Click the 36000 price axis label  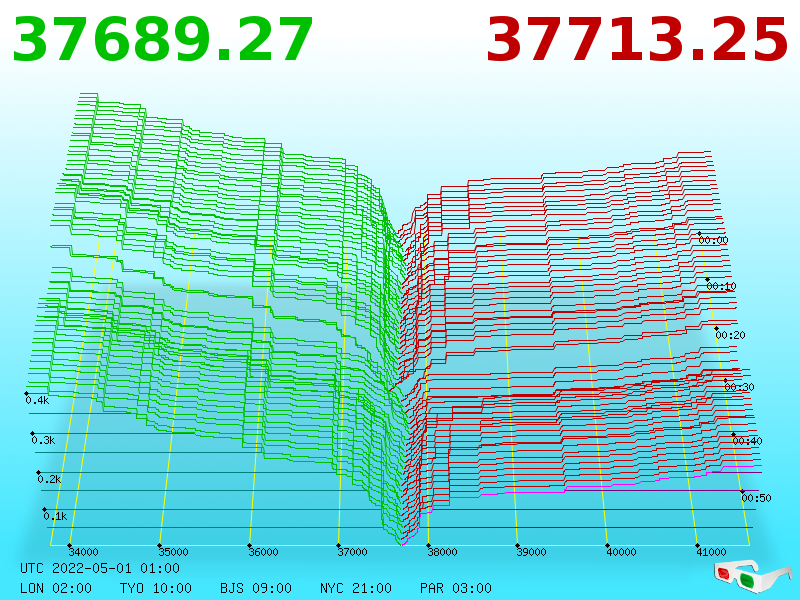(x=263, y=552)
